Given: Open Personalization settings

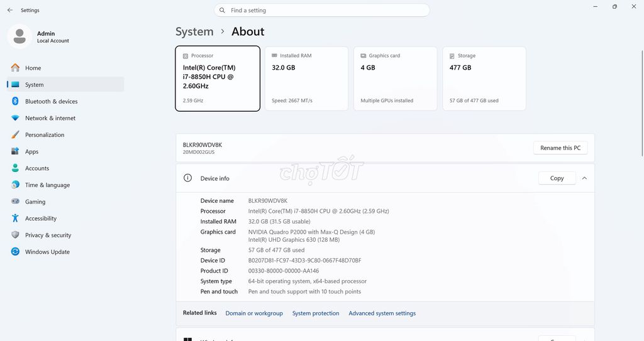Looking at the screenshot, I should tap(65, 134).
